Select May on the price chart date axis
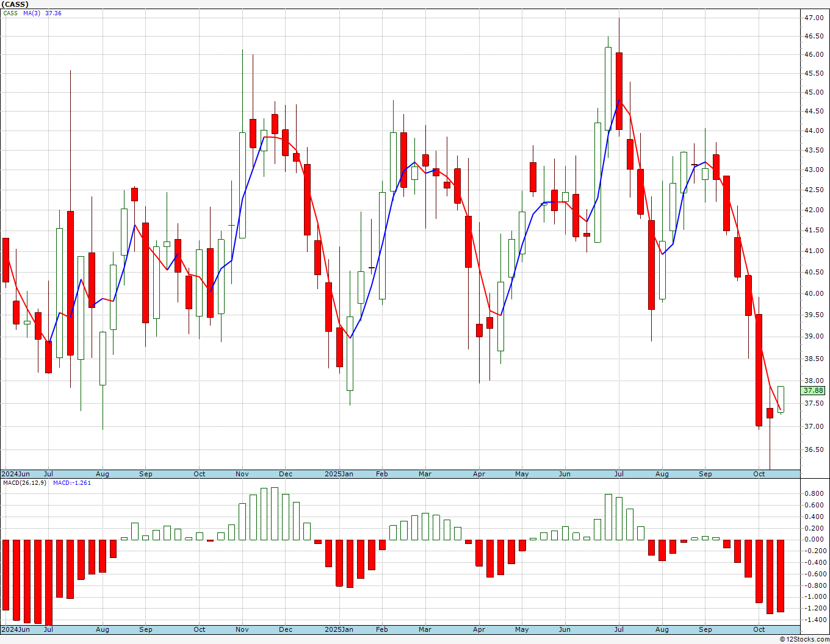The width and height of the screenshot is (830, 644). coord(522,474)
